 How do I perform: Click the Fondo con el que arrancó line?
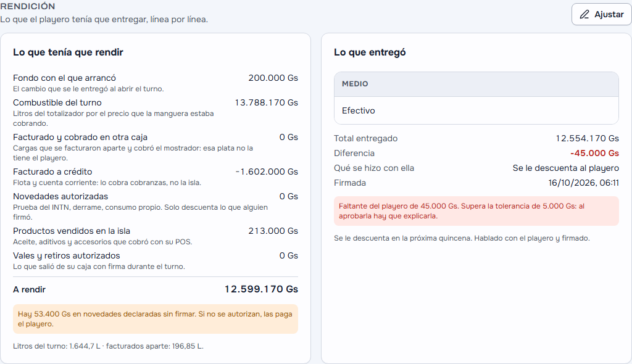tap(155, 83)
